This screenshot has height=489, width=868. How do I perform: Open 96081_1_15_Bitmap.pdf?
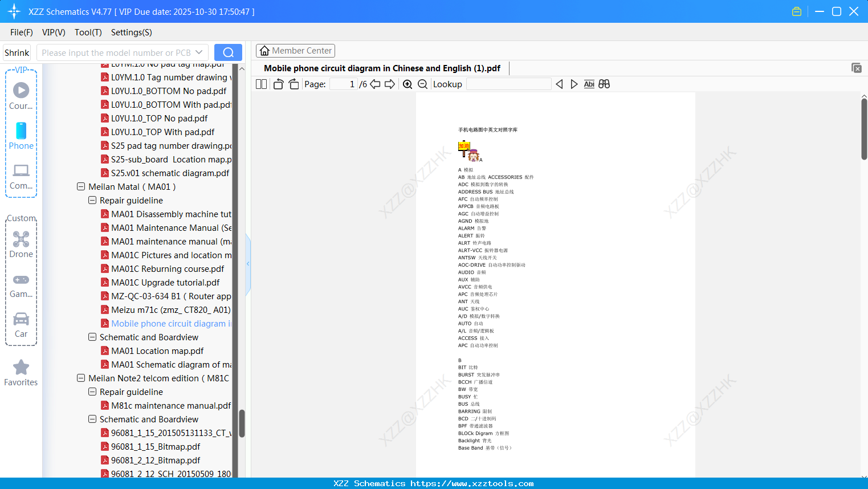(x=150, y=446)
